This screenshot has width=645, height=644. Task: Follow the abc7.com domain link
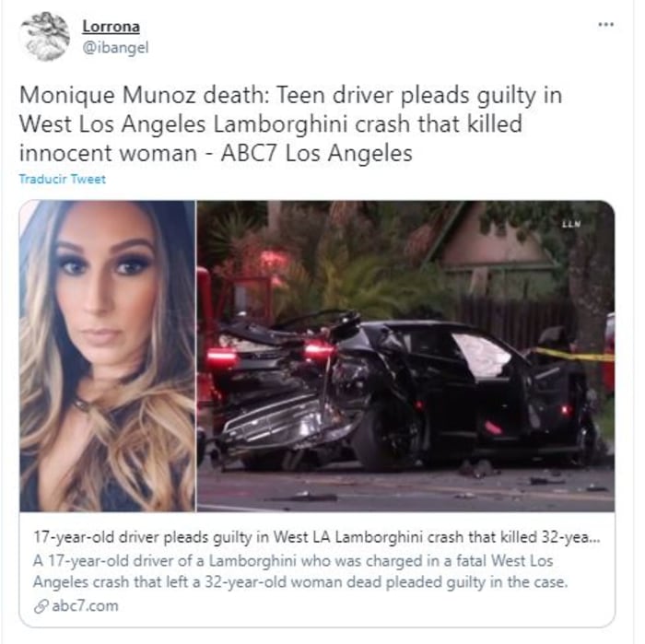pyautogui.click(x=85, y=606)
